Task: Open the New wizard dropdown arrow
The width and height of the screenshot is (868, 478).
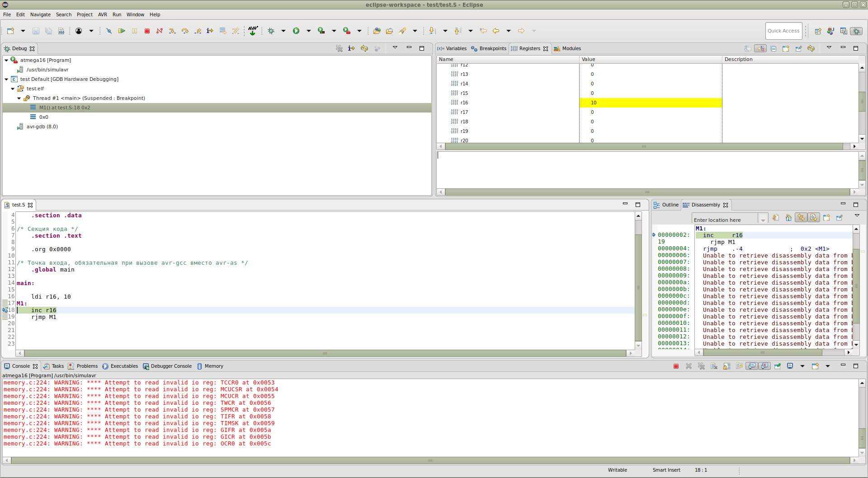Action: point(23,31)
